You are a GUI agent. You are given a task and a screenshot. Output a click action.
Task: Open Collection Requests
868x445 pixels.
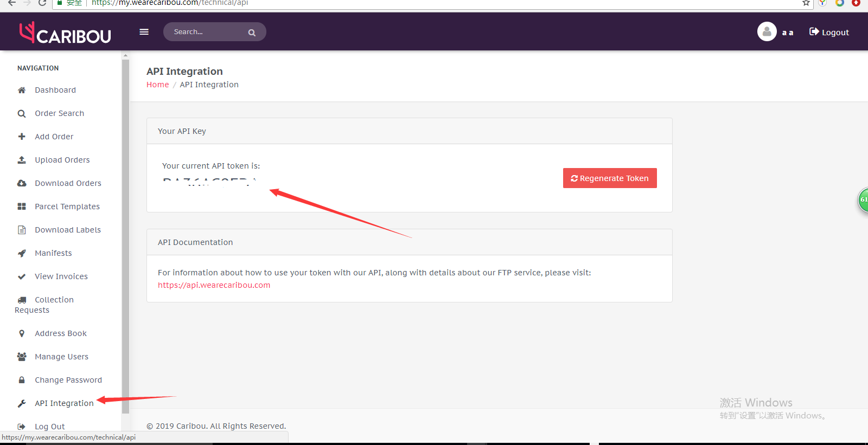tap(44, 305)
